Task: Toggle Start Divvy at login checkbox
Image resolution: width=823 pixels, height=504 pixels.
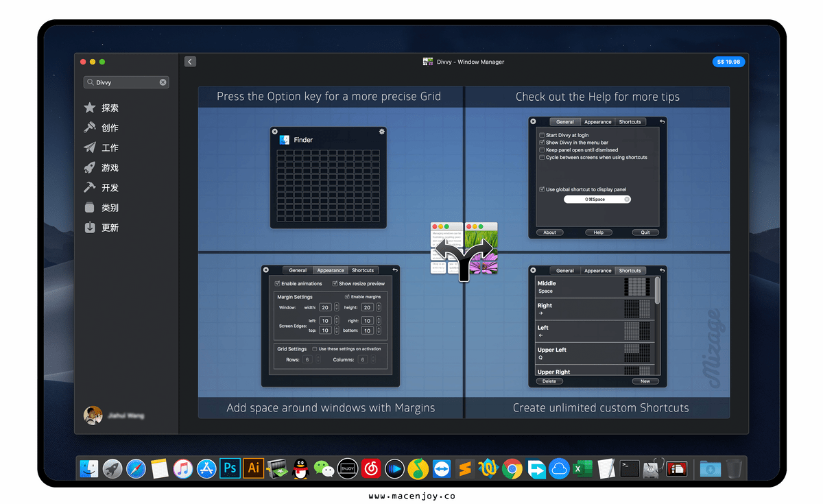Action: coord(542,135)
